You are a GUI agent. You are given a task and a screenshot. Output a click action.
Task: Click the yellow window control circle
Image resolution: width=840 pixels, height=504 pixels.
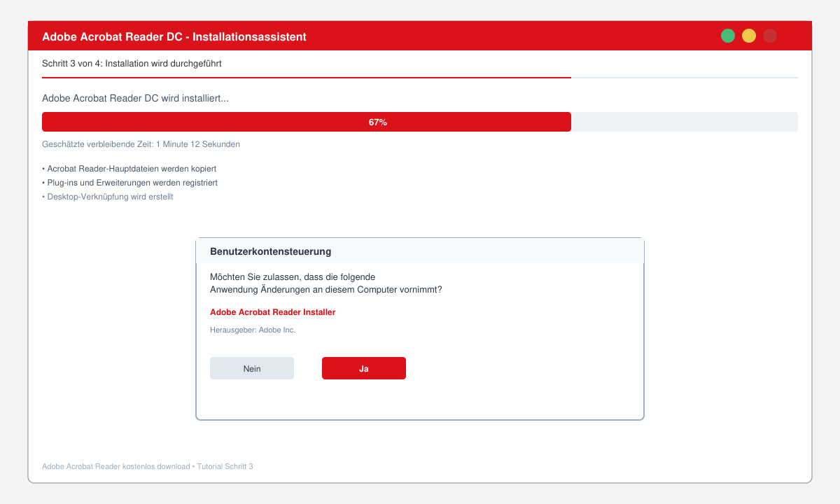pyautogui.click(x=749, y=36)
